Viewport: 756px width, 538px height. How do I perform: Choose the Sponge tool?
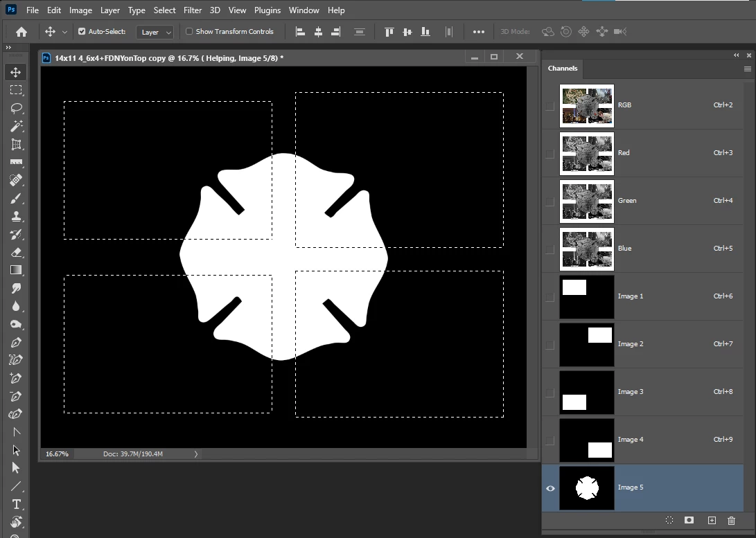(16, 324)
